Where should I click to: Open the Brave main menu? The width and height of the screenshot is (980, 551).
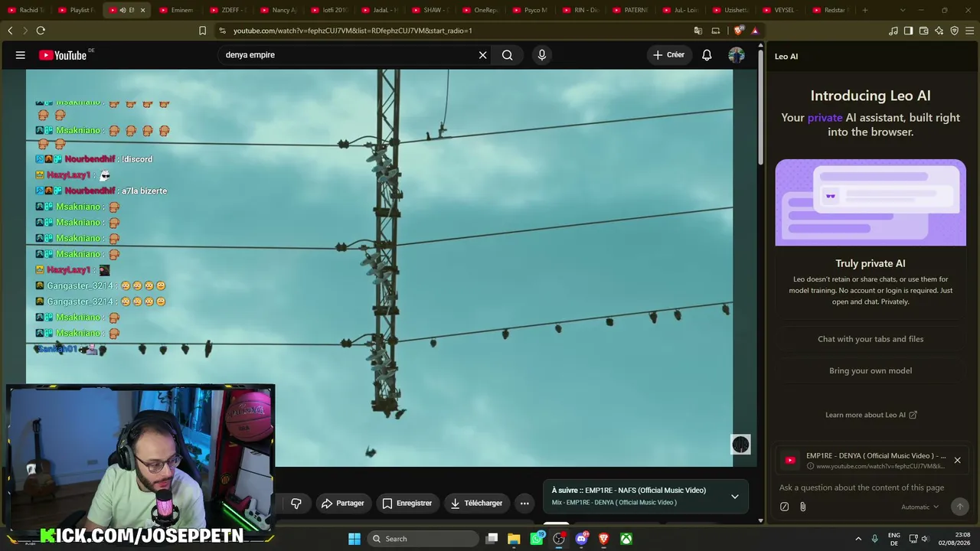tap(970, 31)
